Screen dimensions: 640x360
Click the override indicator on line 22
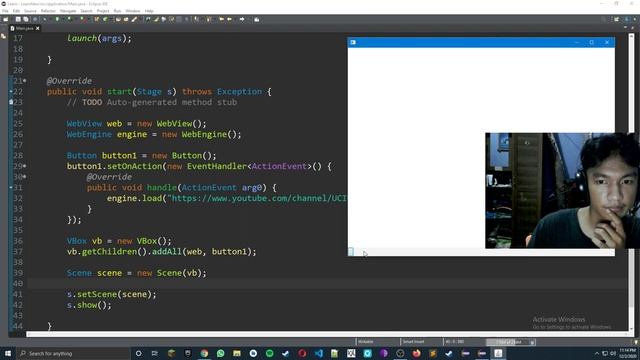[11, 91]
